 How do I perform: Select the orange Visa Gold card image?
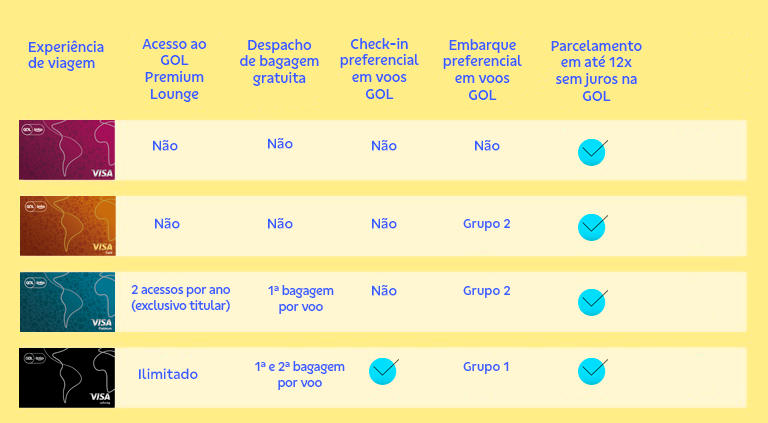pos(68,226)
